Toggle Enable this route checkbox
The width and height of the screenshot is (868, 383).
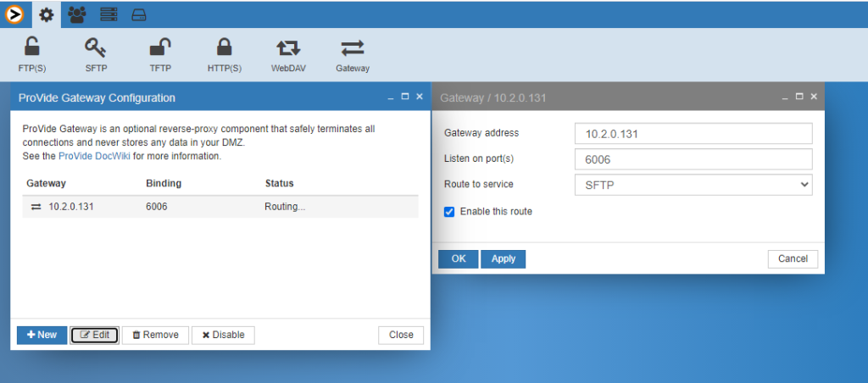pos(449,212)
